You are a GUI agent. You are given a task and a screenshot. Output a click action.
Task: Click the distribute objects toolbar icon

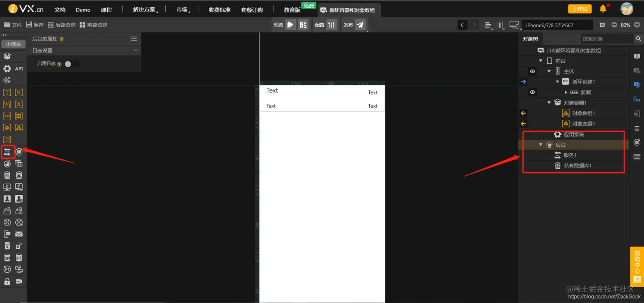click(x=500, y=25)
